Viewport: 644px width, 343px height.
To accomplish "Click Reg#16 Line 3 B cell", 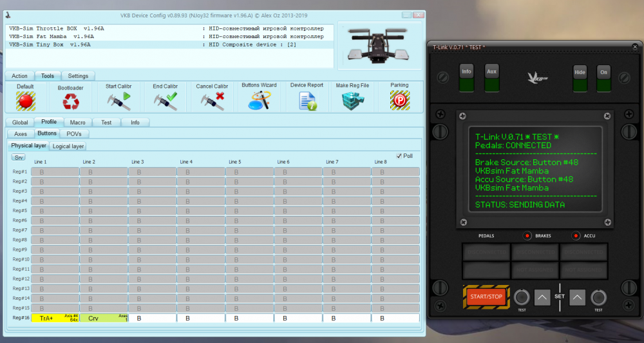I will [x=153, y=318].
